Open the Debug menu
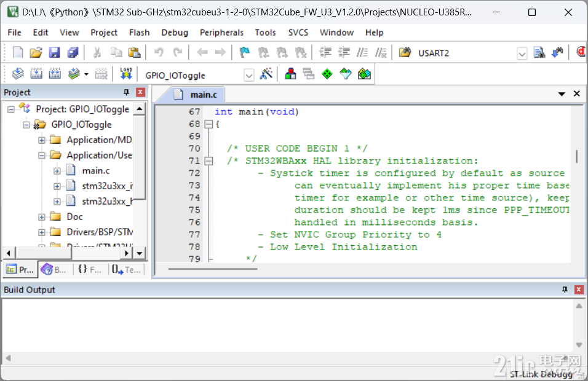 175,33
